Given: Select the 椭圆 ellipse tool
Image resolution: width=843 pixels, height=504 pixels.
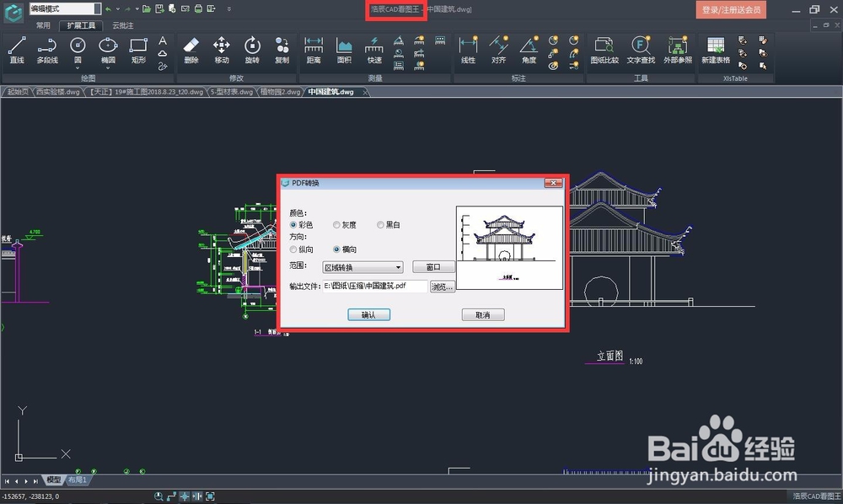Looking at the screenshot, I should pyautogui.click(x=108, y=51).
